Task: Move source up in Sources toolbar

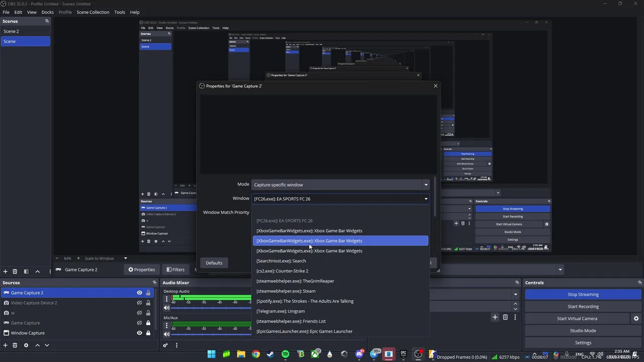Action: [x=37, y=345]
